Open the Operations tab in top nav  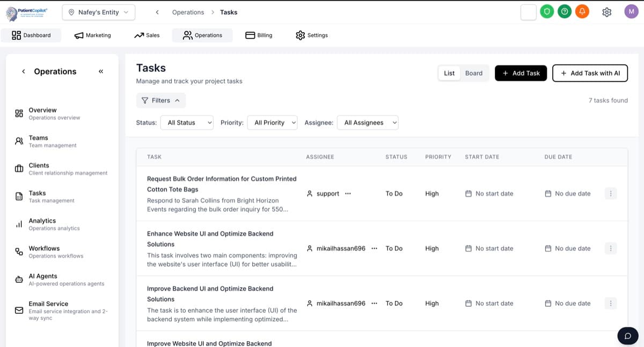point(202,35)
